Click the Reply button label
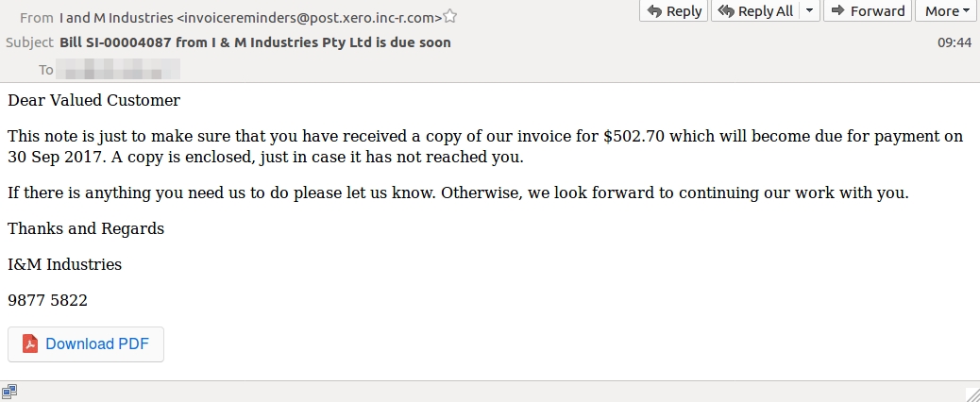980x402 pixels. pos(684,11)
